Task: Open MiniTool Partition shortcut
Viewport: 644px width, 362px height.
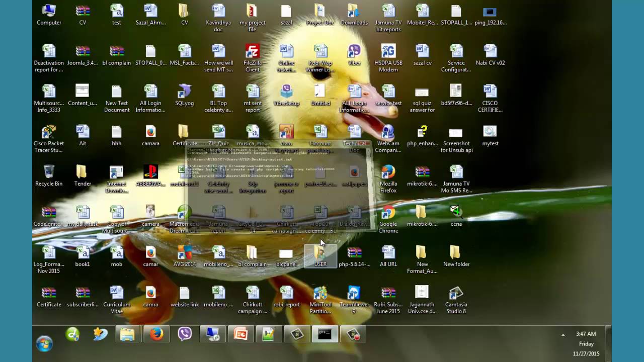Action: (320, 300)
